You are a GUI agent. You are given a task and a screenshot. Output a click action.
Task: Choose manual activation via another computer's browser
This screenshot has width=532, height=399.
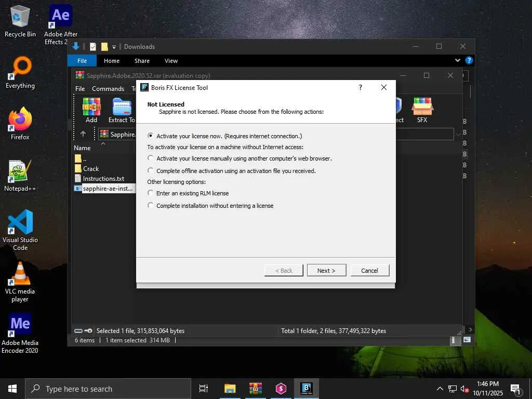coord(150,158)
